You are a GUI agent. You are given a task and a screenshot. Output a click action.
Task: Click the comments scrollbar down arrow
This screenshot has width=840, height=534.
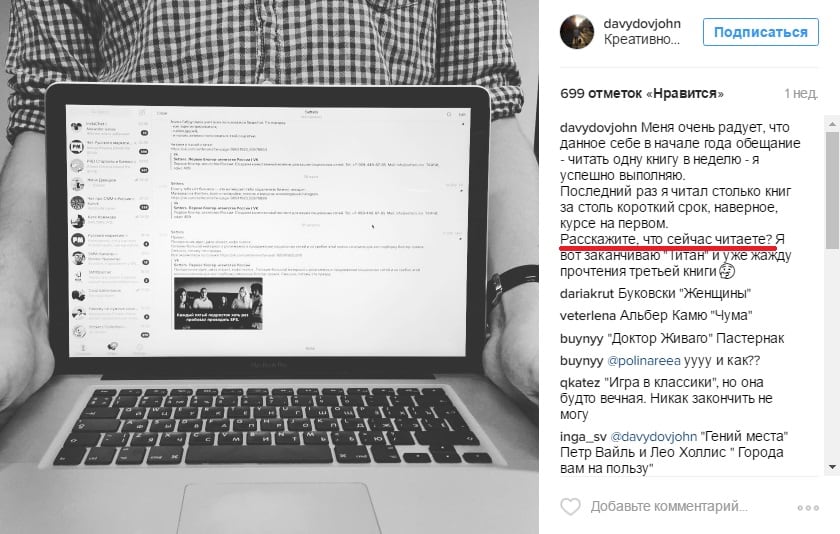coord(832,467)
